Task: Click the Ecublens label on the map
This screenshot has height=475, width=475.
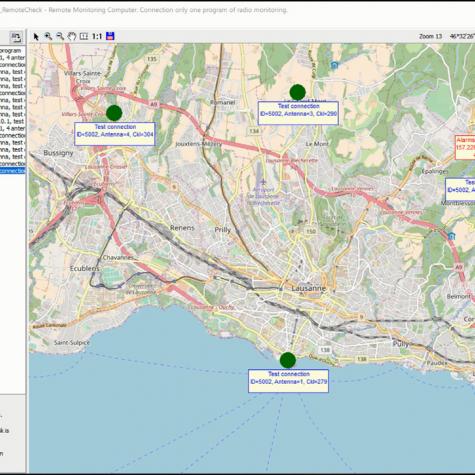Action: pos(84,268)
